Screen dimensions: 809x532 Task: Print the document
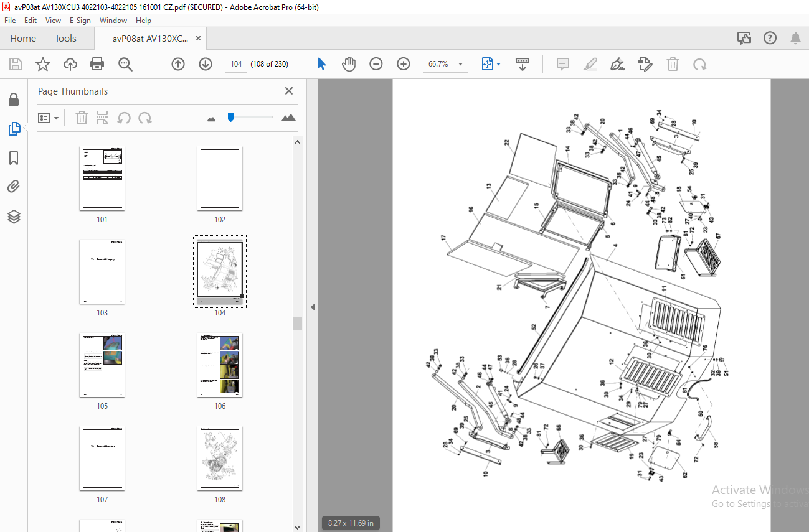click(97, 64)
